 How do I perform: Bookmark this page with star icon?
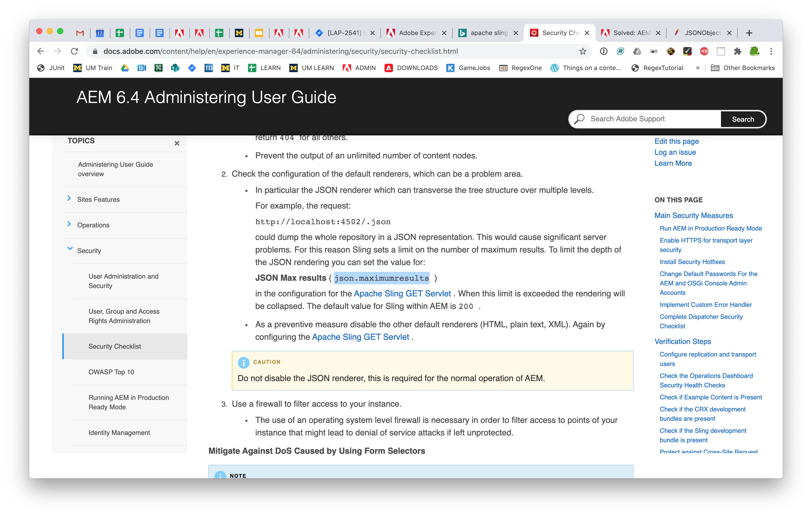[x=582, y=51]
